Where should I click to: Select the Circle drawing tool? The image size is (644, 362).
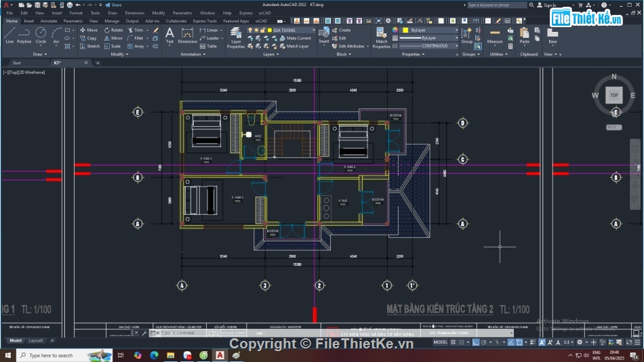point(41,35)
